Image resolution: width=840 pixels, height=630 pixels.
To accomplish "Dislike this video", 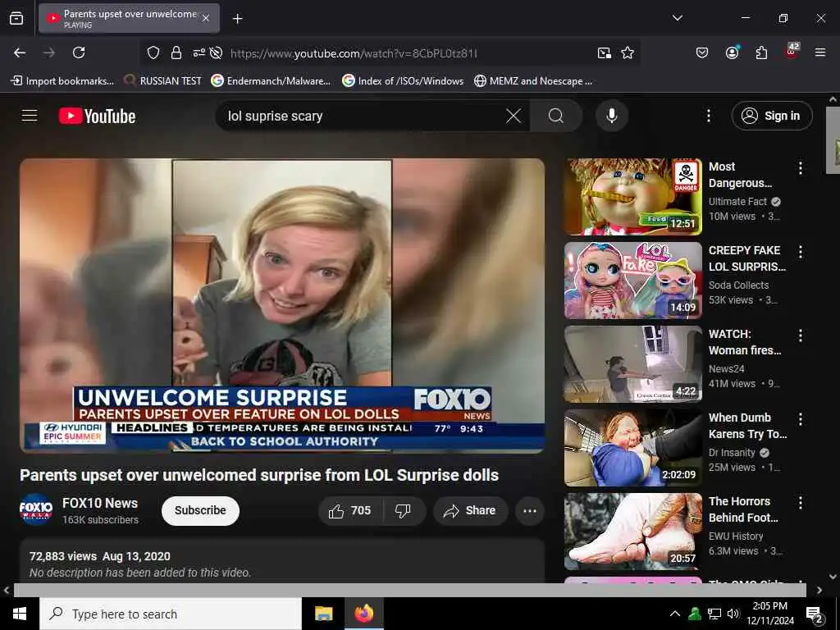I will [x=404, y=510].
